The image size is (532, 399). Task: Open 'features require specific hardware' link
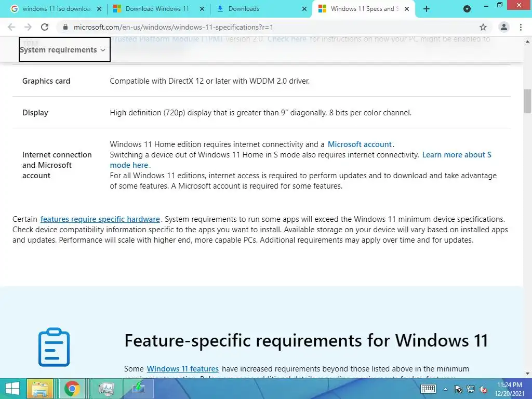pyautogui.click(x=100, y=219)
